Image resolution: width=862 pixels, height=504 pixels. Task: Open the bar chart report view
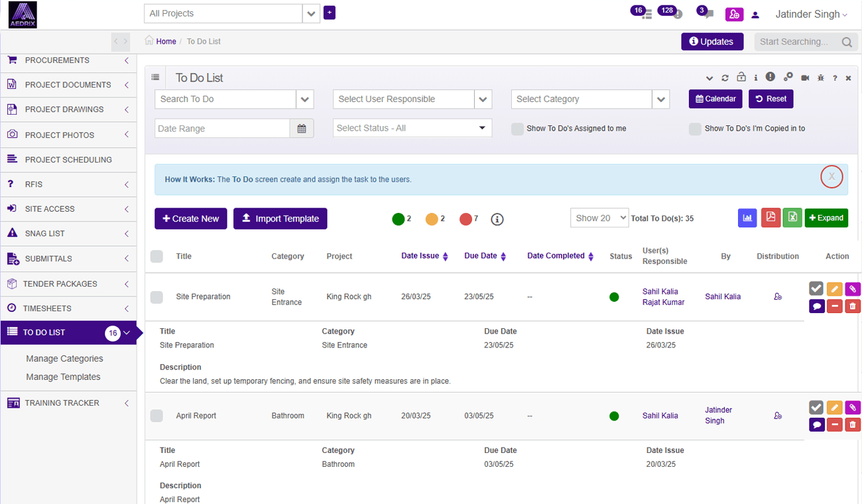[747, 218]
